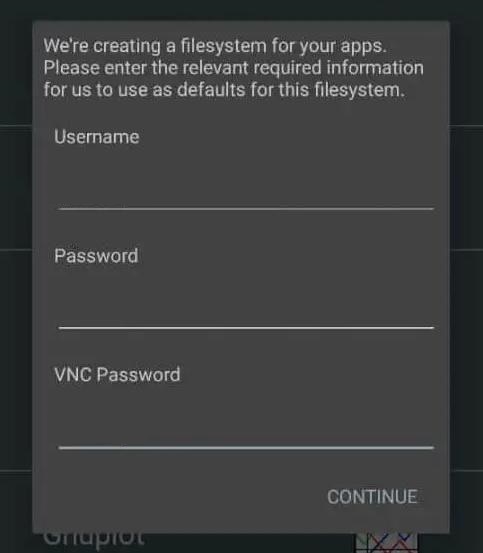Select the partially hidden Gnuplot app name

[x=93, y=539]
